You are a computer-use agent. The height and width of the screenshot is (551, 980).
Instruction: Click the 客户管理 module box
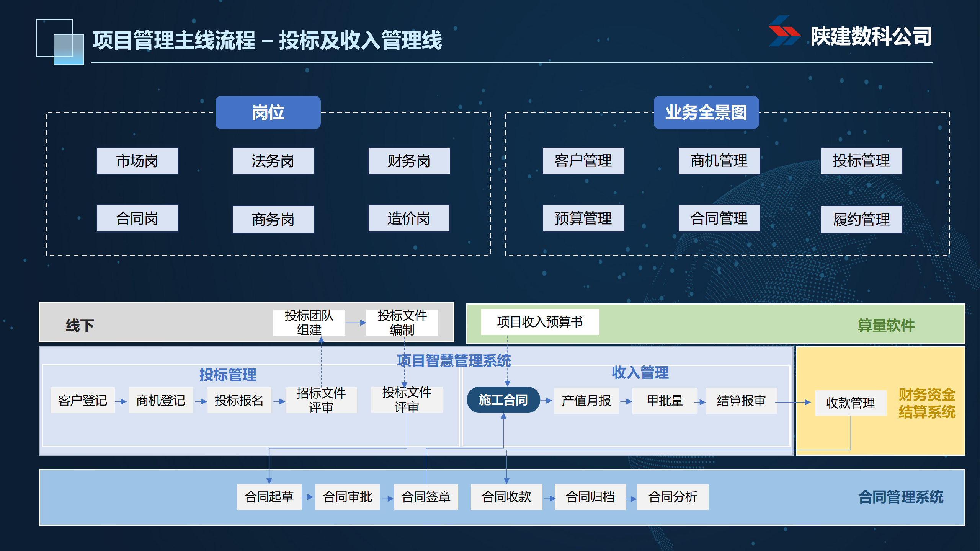(x=583, y=161)
